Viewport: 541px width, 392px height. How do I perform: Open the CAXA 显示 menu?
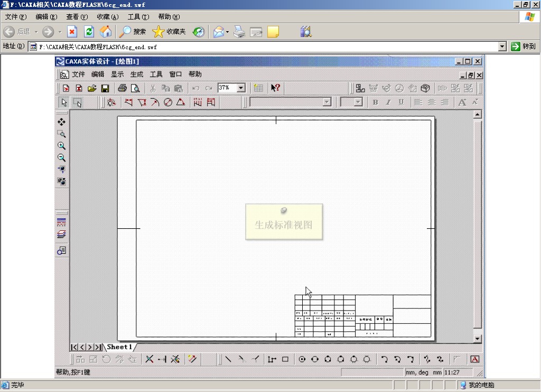pos(117,74)
